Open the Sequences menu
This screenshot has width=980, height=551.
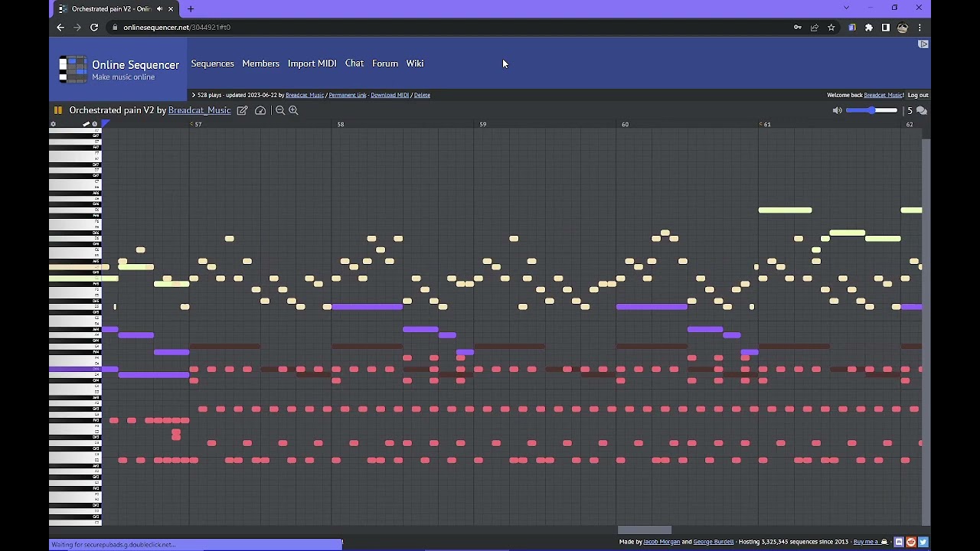point(213,64)
